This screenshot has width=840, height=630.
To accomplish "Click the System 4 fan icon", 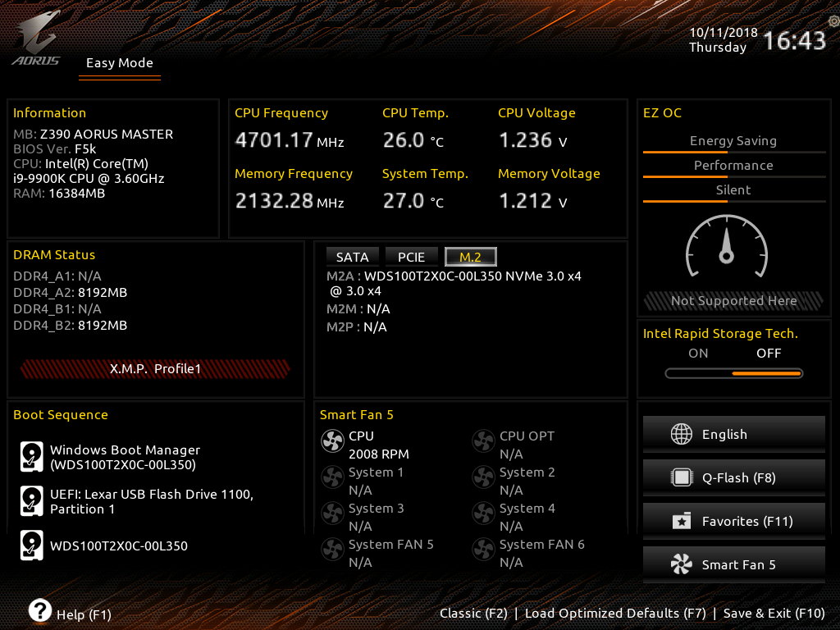I will pyautogui.click(x=483, y=514).
